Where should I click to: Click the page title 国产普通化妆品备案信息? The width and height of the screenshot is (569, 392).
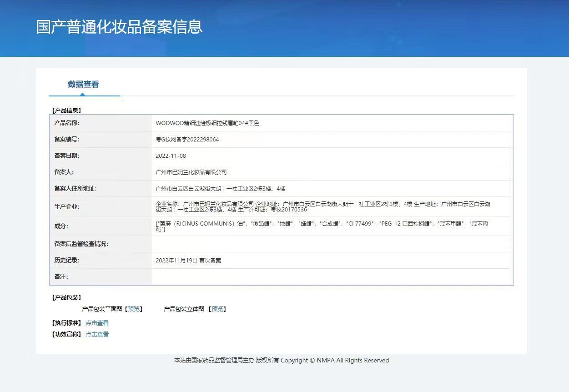(x=119, y=26)
